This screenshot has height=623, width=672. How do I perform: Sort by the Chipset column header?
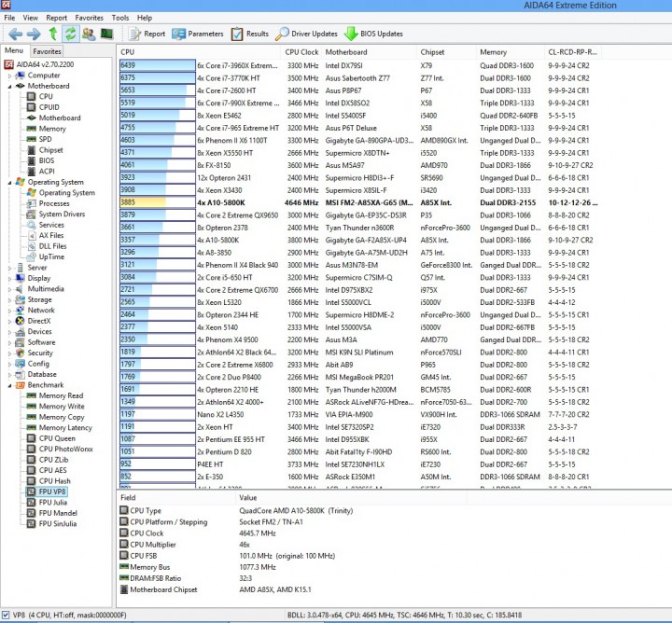coord(446,52)
